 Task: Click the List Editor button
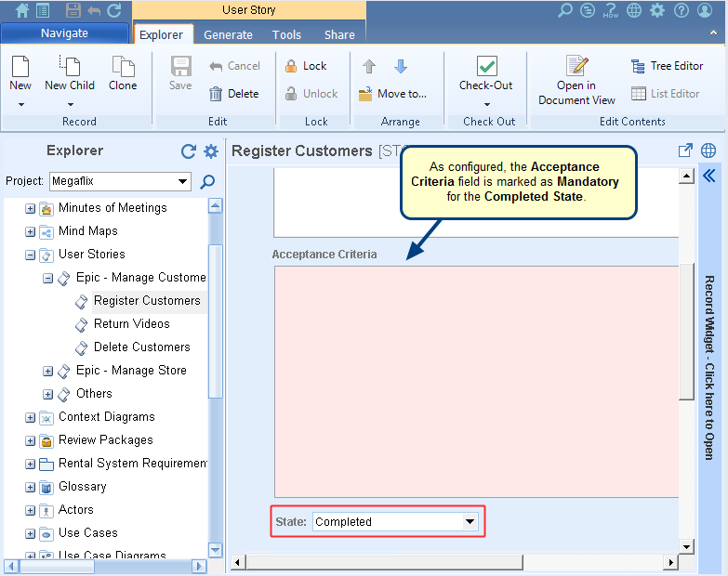pyautogui.click(x=666, y=94)
